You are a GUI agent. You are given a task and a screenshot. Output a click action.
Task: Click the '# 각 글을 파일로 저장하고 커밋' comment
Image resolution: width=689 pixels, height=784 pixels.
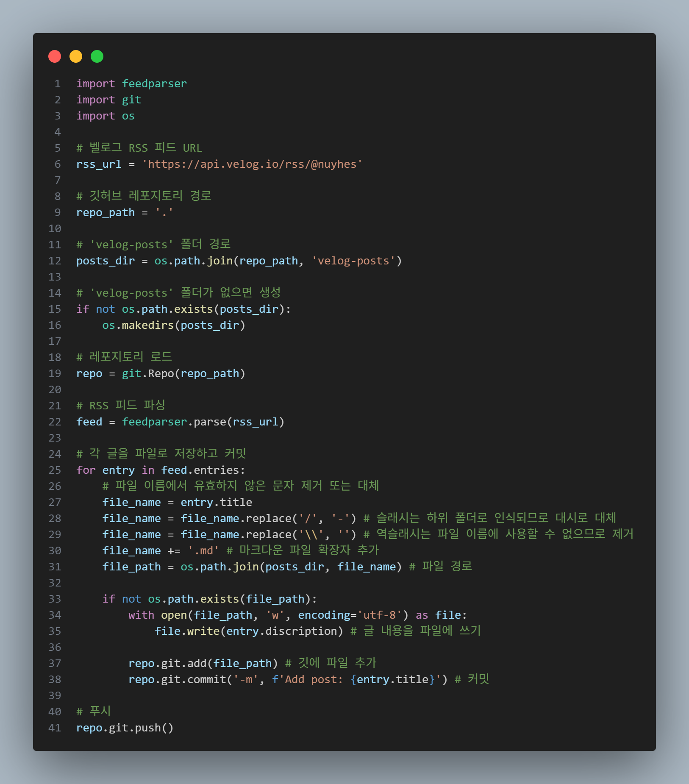click(x=161, y=454)
